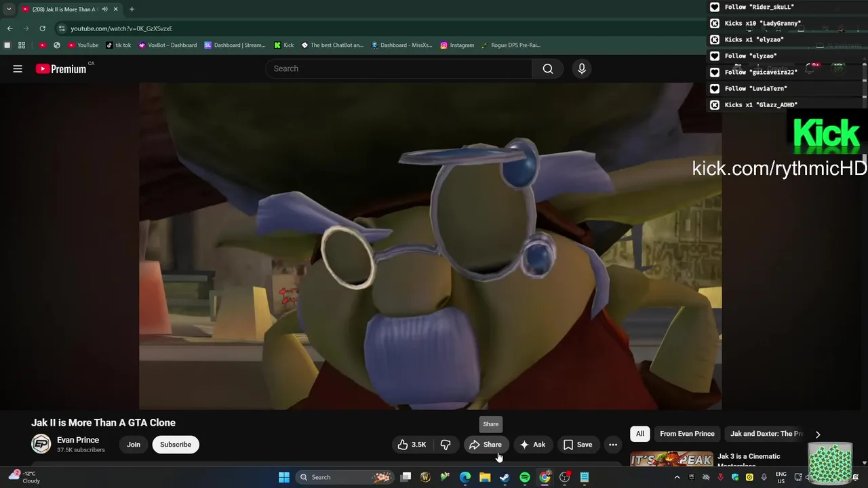Select the Jak and Daxter chip
The image size is (868, 488).
(766, 434)
